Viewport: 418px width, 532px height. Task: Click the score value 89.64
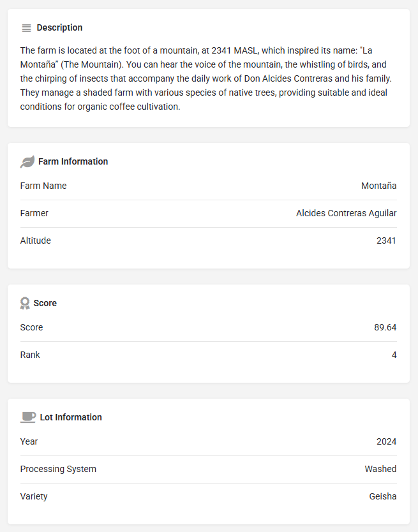(x=385, y=327)
